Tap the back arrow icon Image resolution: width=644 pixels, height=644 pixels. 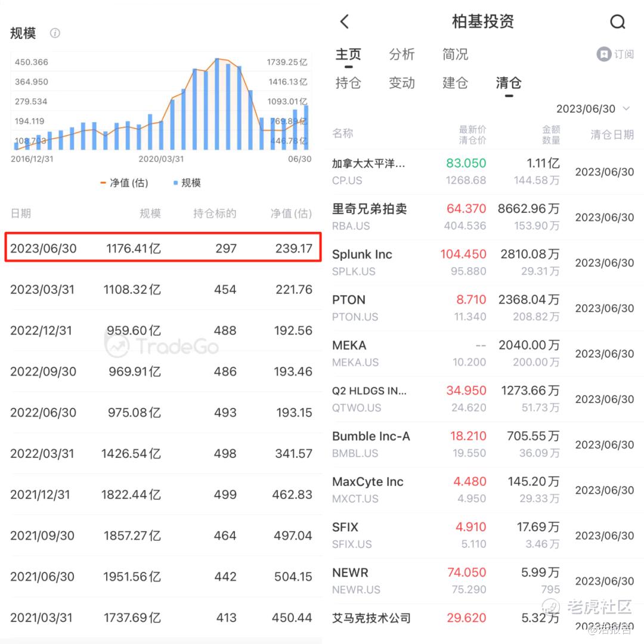point(345,21)
